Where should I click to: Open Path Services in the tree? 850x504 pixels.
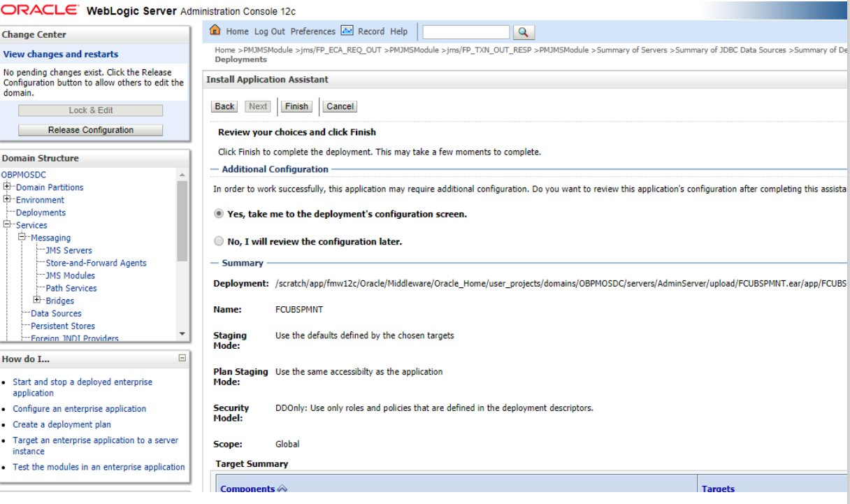click(71, 288)
